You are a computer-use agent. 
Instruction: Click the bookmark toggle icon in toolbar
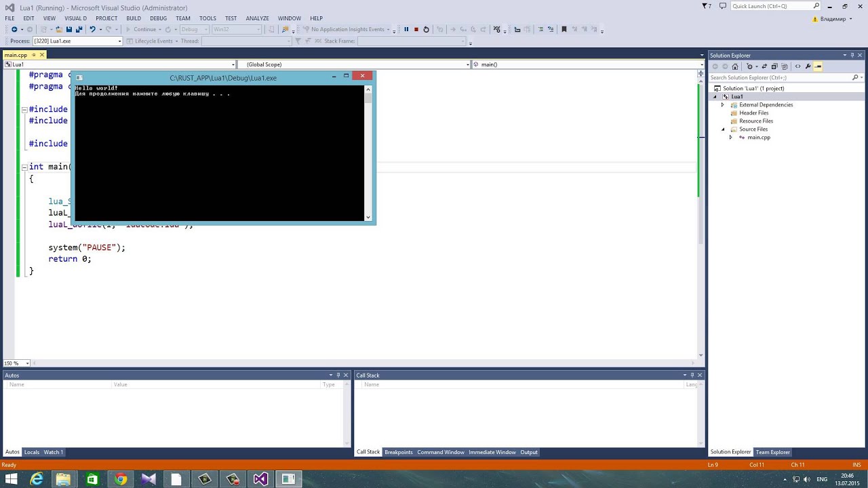pyautogui.click(x=564, y=29)
